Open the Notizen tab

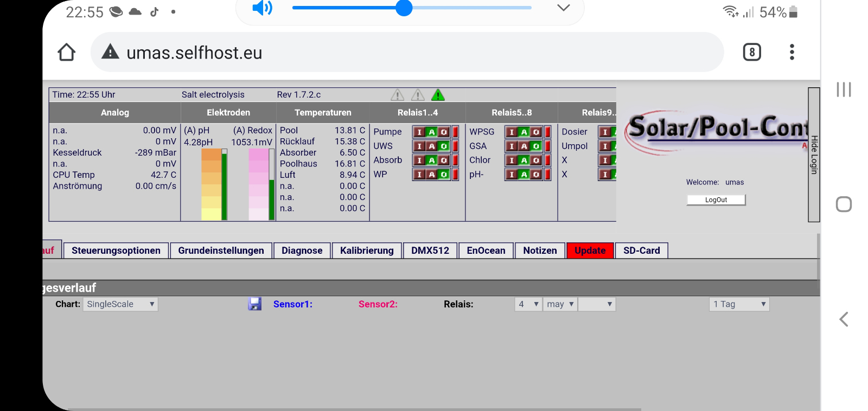tap(540, 251)
